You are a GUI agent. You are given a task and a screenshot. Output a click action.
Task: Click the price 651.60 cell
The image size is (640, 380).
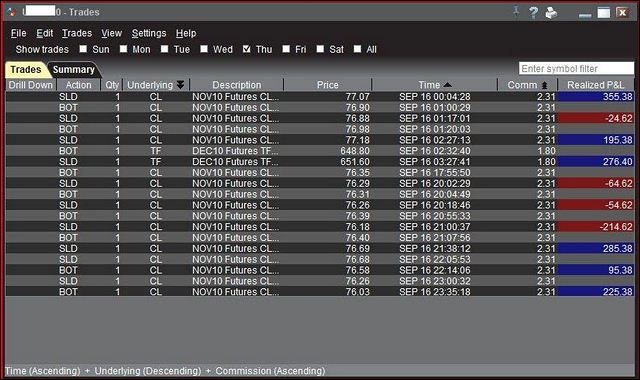(327, 162)
